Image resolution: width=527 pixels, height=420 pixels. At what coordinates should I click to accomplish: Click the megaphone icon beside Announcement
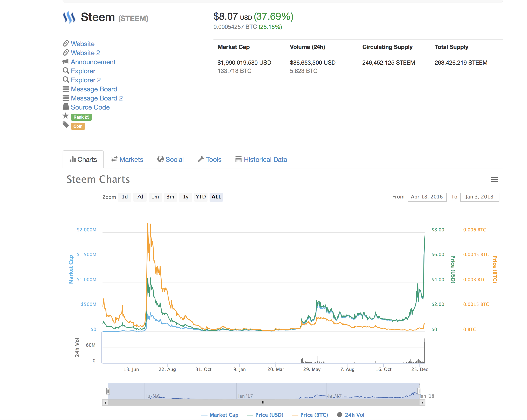point(66,61)
